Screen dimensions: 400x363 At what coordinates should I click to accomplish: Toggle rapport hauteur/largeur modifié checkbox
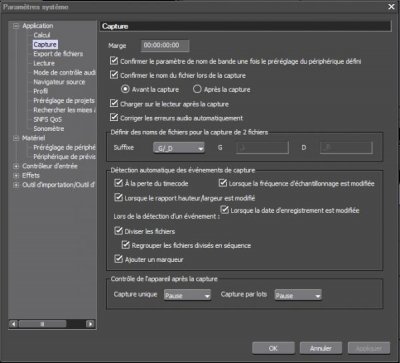pyautogui.click(x=118, y=198)
